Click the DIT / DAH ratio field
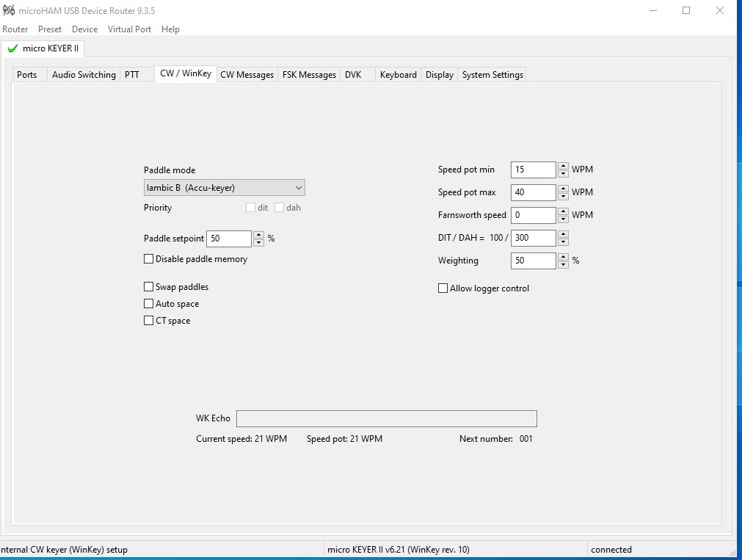The image size is (742, 560). 534,238
